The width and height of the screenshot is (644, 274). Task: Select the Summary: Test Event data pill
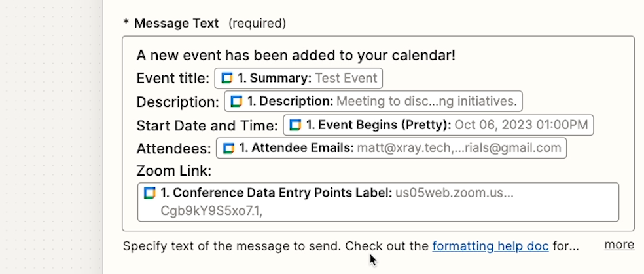click(x=298, y=78)
